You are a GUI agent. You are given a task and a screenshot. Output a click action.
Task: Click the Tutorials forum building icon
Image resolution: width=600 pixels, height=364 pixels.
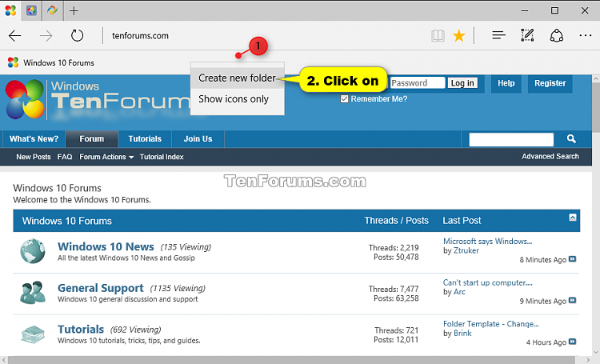tap(33, 334)
